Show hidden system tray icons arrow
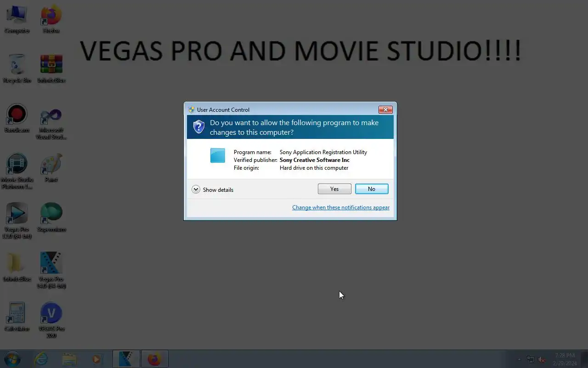 [520, 359]
